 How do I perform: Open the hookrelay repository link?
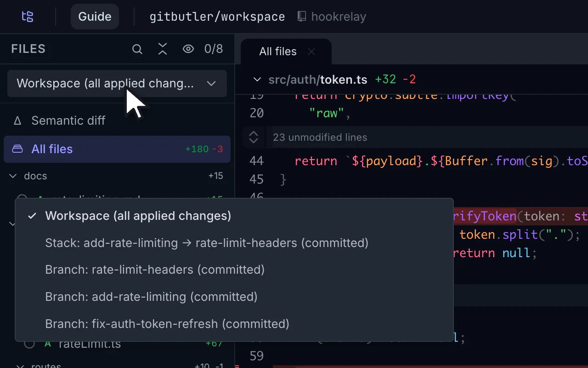tap(339, 17)
